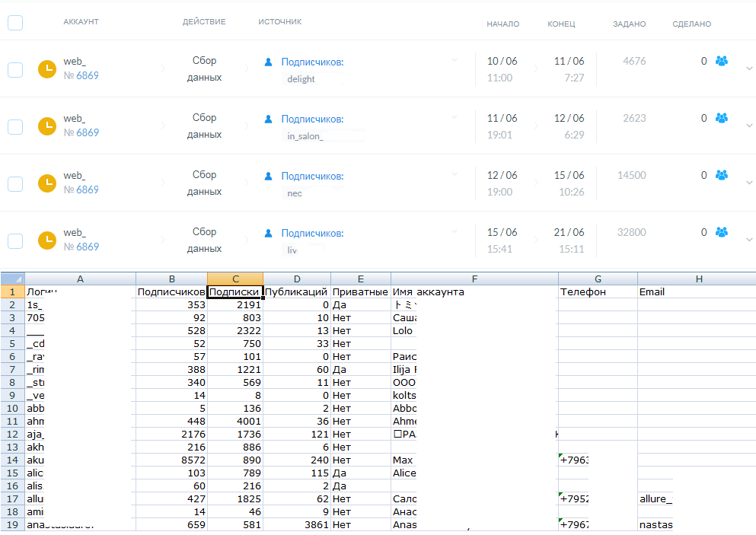The width and height of the screenshot is (756, 535).
Task: Click the СДЕЛАНО column header
Action: pos(692,24)
